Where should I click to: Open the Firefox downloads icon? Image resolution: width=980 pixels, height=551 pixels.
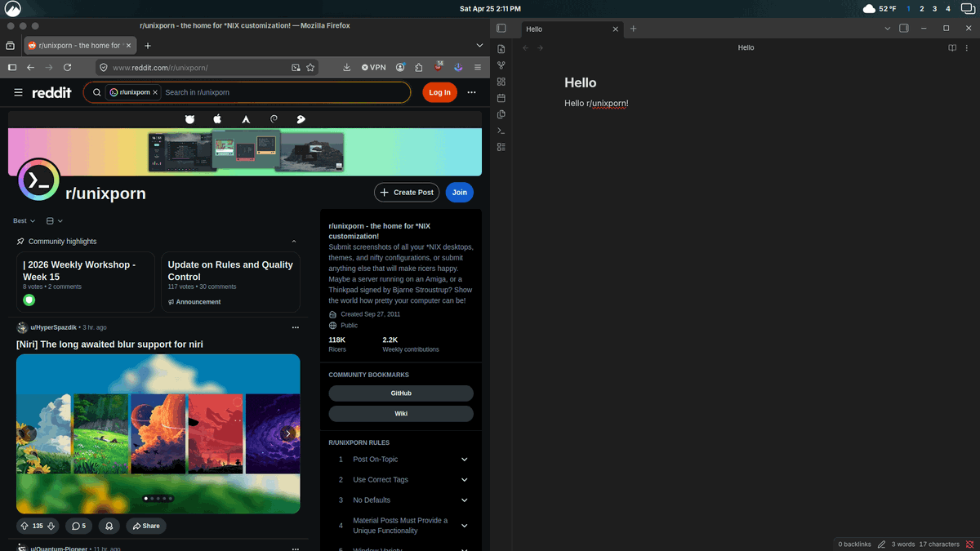coord(346,67)
